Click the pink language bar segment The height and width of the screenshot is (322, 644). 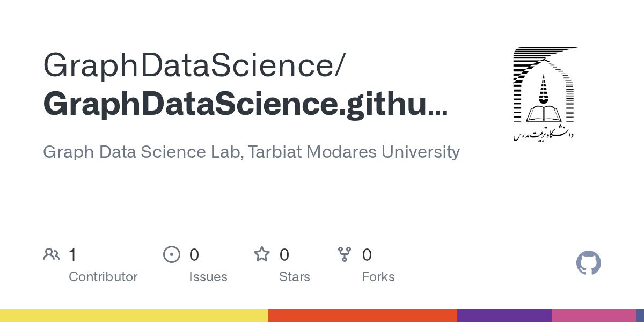[594, 316]
